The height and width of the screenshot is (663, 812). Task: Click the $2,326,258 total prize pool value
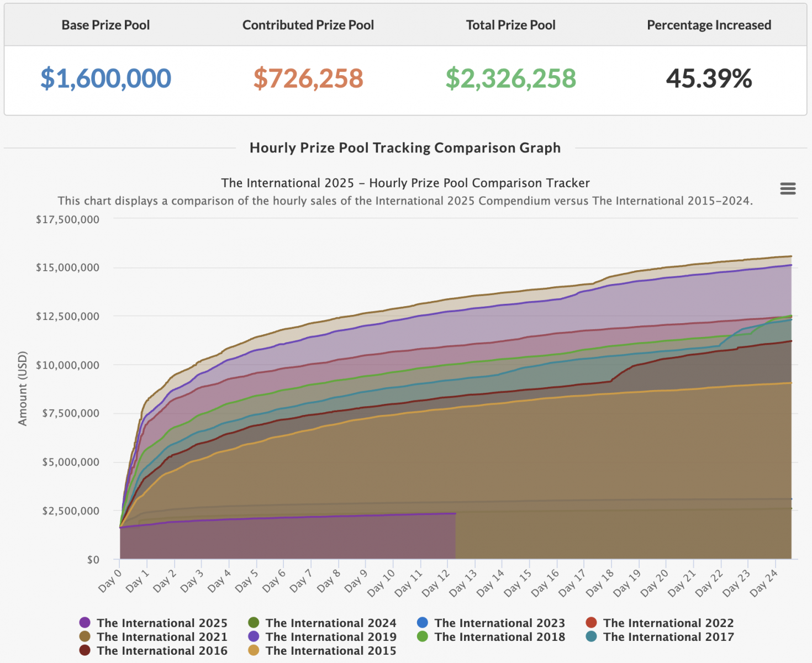(511, 78)
